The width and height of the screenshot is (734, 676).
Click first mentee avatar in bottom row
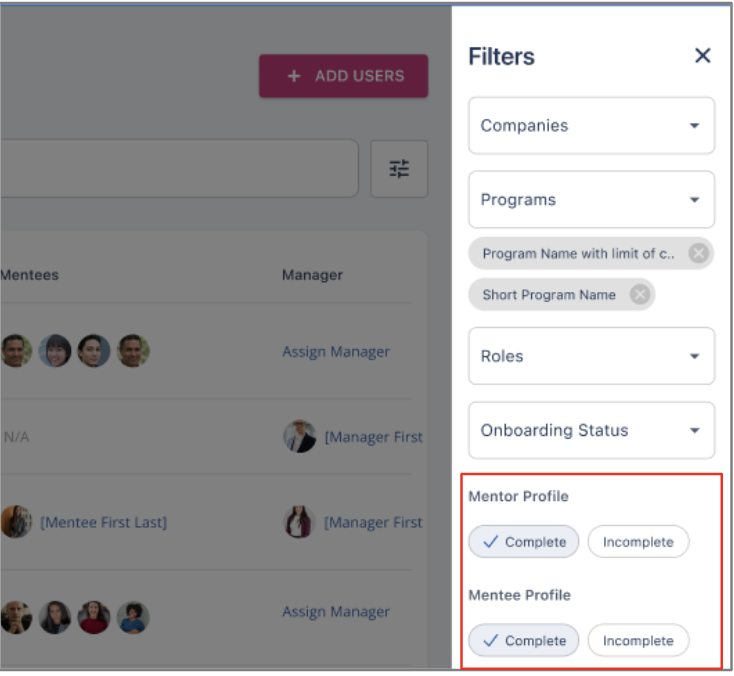[16, 617]
